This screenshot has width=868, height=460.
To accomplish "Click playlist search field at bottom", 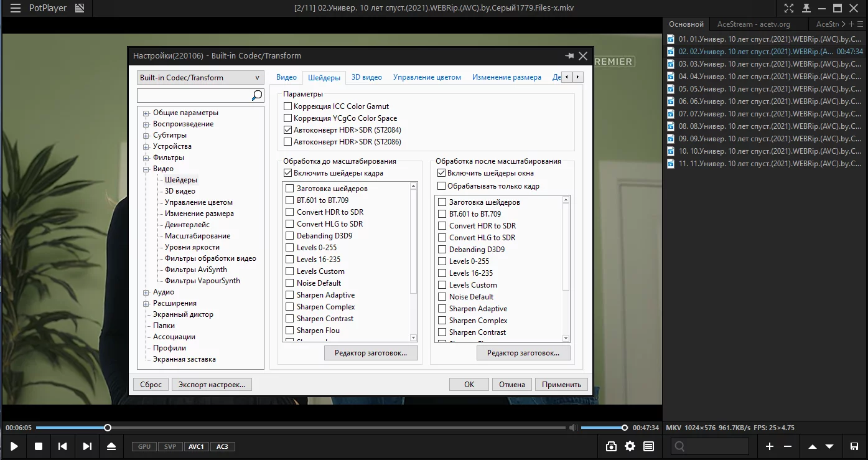I will (709, 446).
